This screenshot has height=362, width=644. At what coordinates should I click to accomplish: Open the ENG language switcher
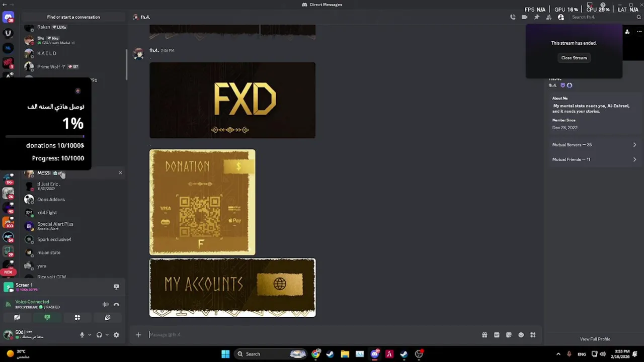point(582,354)
